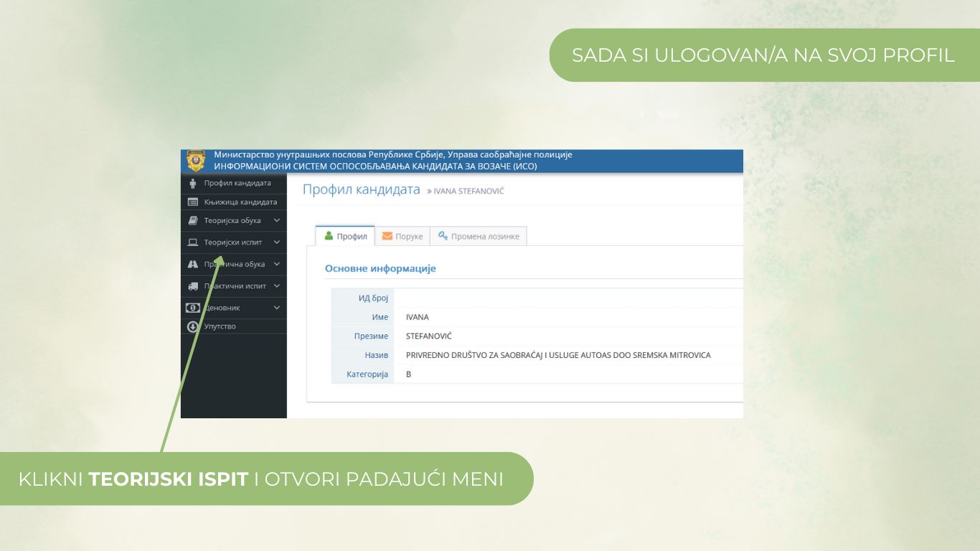Select the Профил tab

(345, 236)
